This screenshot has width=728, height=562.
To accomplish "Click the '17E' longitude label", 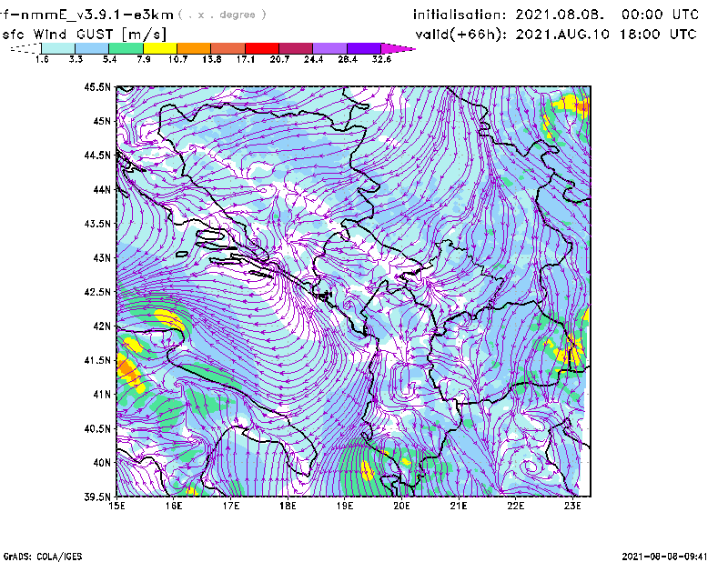I will 231,506.
